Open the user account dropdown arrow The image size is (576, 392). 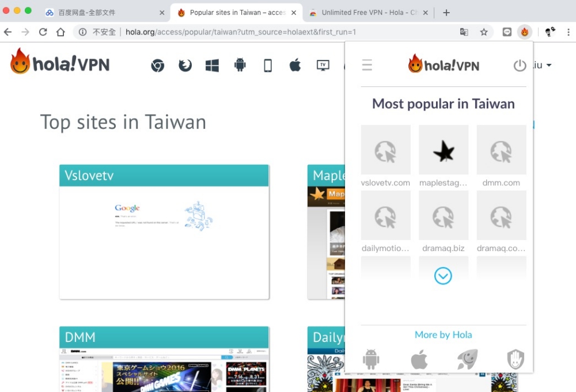(x=549, y=66)
